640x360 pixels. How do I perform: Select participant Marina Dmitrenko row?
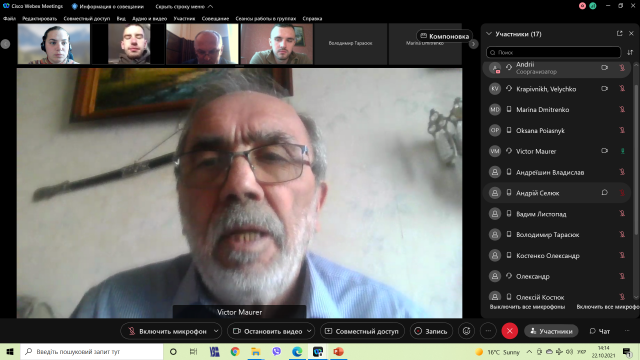tap(557, 109)
